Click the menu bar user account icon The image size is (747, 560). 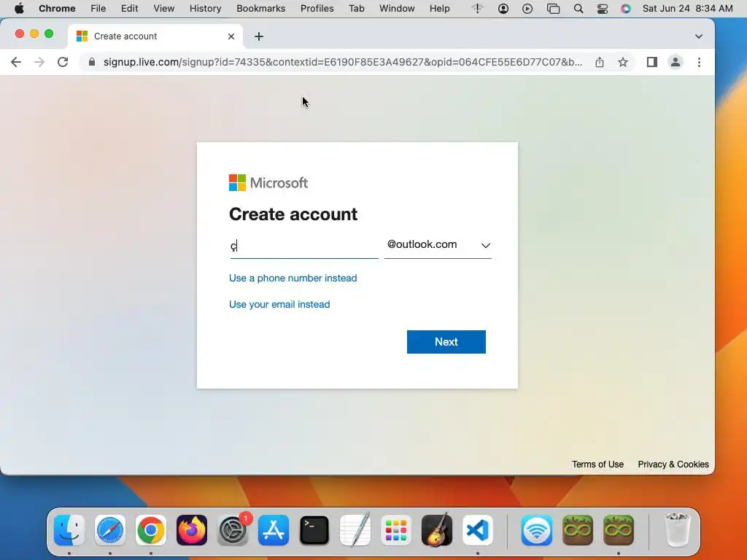[503, 9]
